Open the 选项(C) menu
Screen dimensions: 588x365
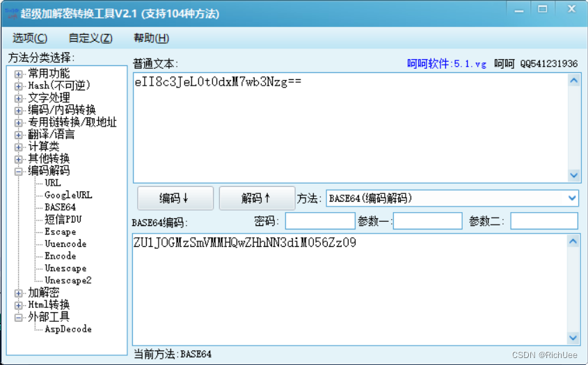click(30, 38)
